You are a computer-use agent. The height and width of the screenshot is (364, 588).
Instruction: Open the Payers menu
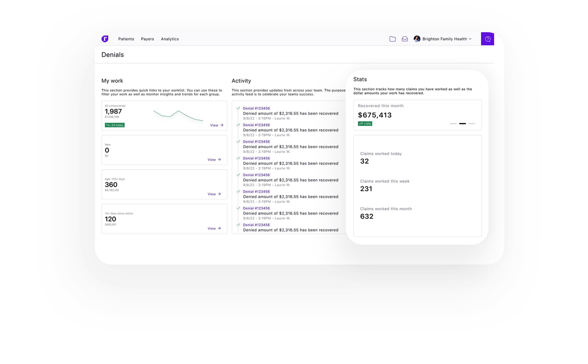(x=147, y=39)
